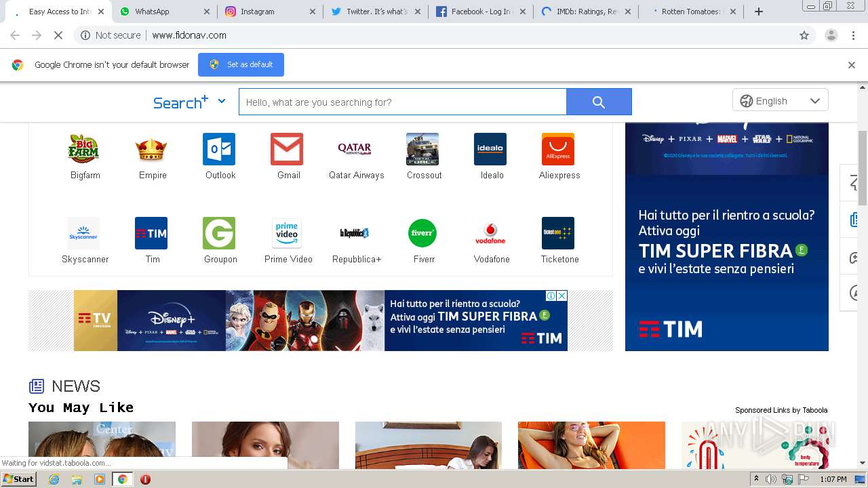Click the 1:07 PM taskbar clock
Image resolution: width=868 pixels, height=488 pixels.
coord(833,479)
